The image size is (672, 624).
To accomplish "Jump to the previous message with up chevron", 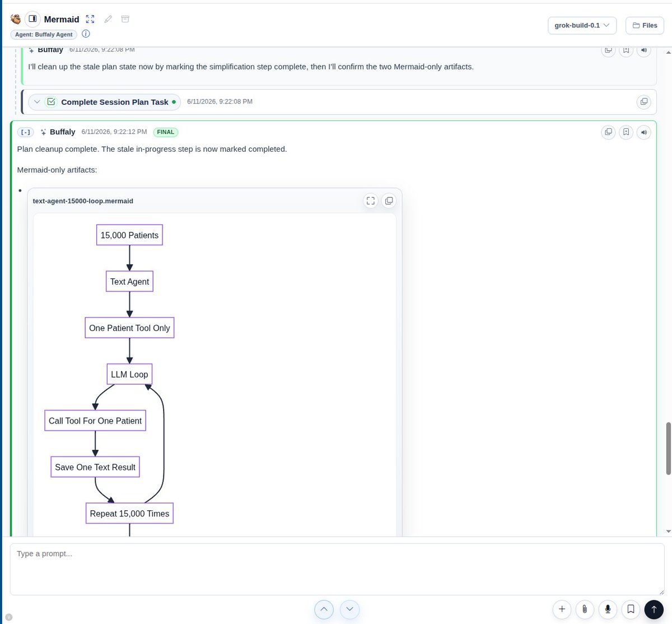I will pos(324,609).
